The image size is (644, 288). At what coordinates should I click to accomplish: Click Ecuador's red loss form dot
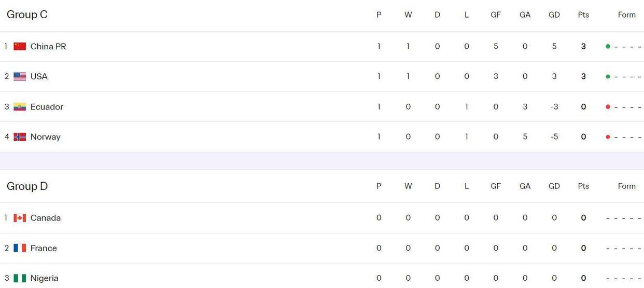pos(608,107)
